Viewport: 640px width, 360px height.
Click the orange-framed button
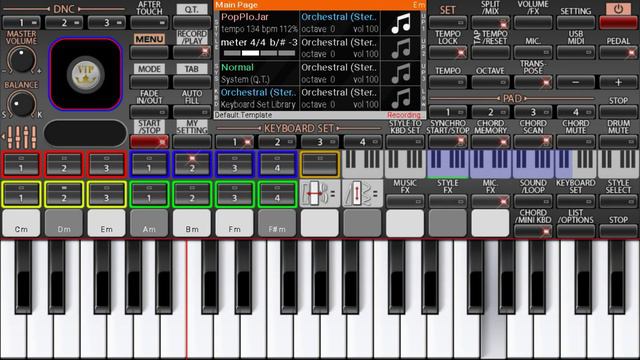320,164
